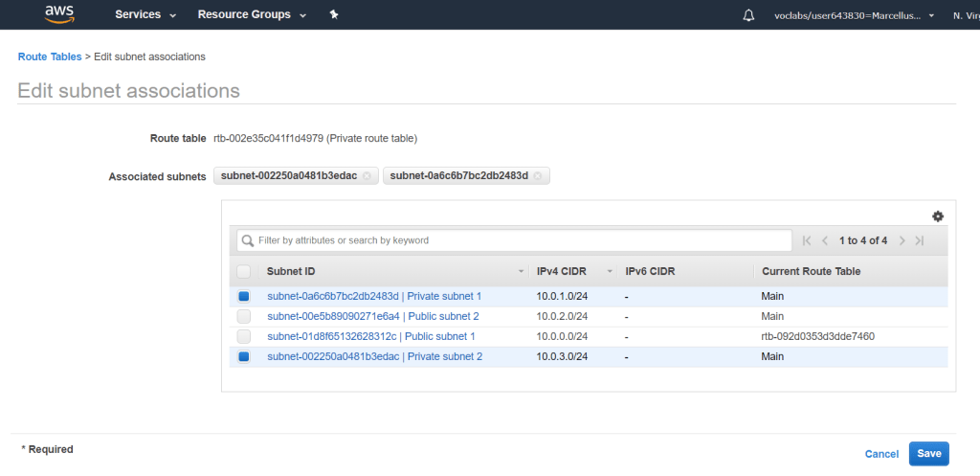This screenshot has width=980, height=476.
Task: Toggle the select-all header checkbox
Action: 244,271
